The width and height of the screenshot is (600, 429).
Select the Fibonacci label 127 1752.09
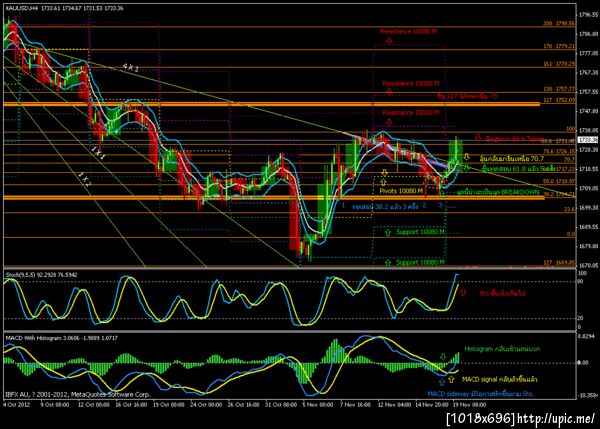559,100
